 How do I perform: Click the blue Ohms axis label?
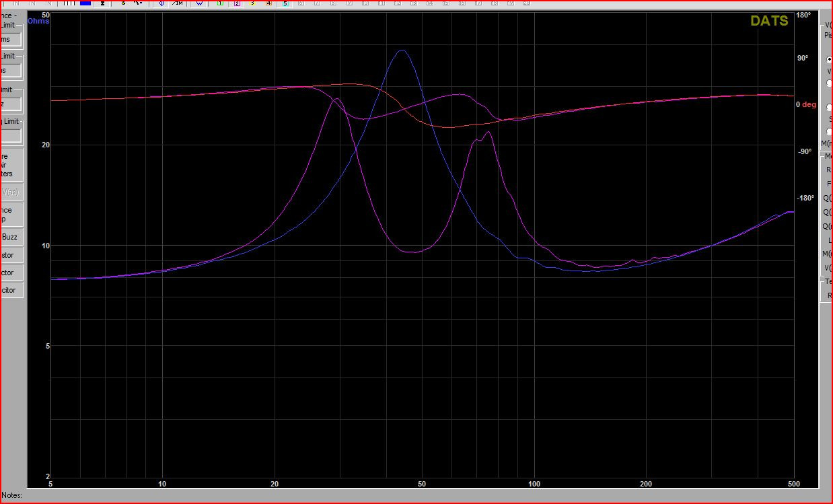[38, 21]
